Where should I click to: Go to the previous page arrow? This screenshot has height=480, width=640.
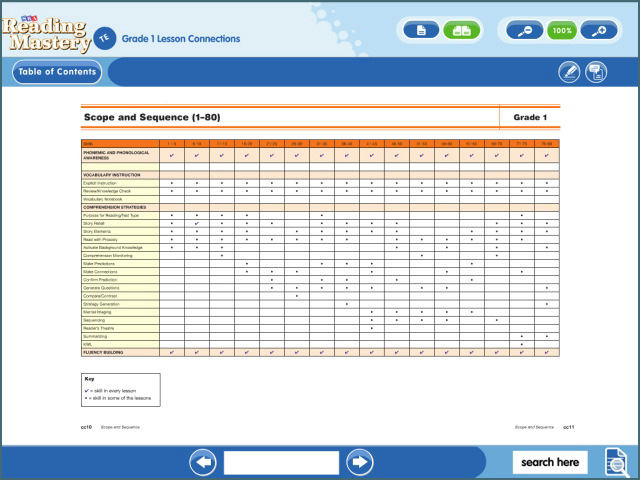coord(203,462)
